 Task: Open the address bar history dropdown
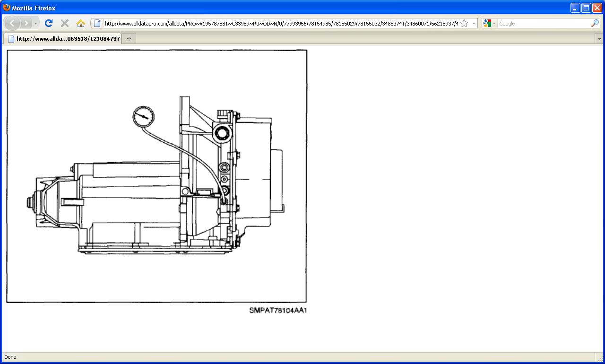coord(474,23)
